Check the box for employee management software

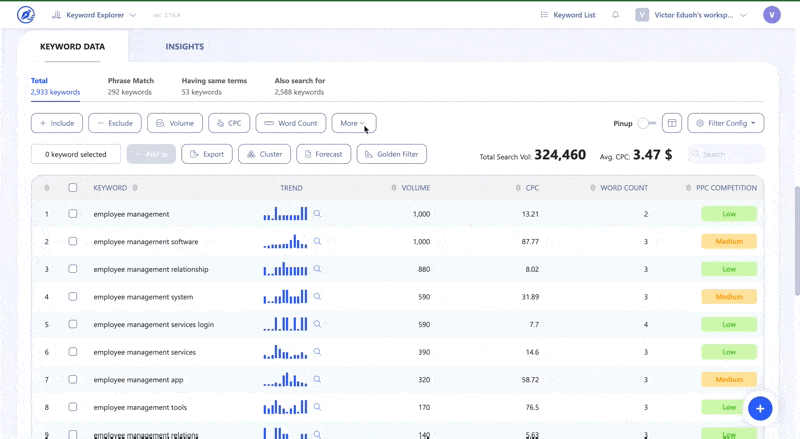73,241
